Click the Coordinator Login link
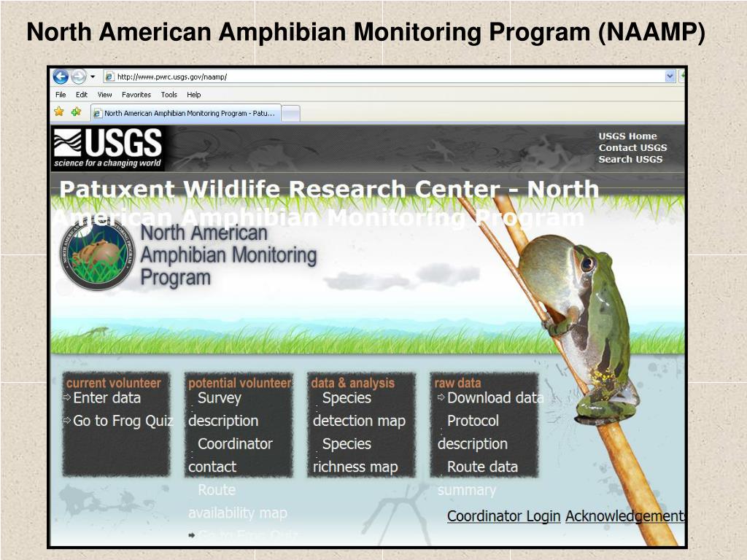The width and height of the screenshot is (747, 560). (503, 516)
